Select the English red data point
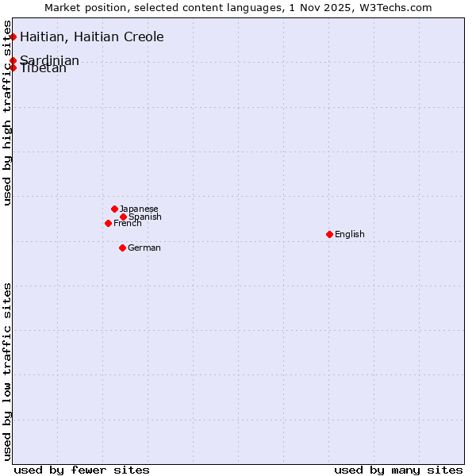 pyautogui.click(x=329, y=234)
